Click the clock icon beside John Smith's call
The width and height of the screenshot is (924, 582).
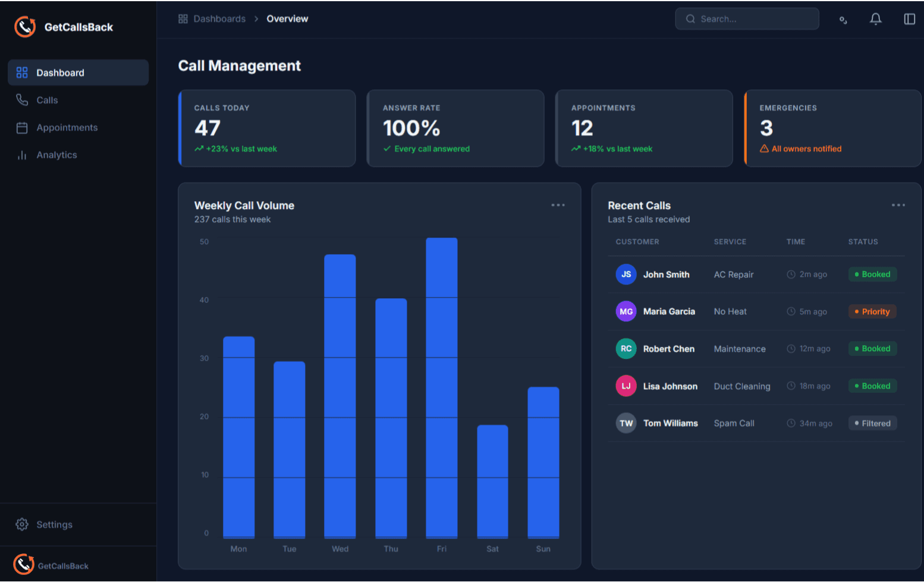point(791,274)
